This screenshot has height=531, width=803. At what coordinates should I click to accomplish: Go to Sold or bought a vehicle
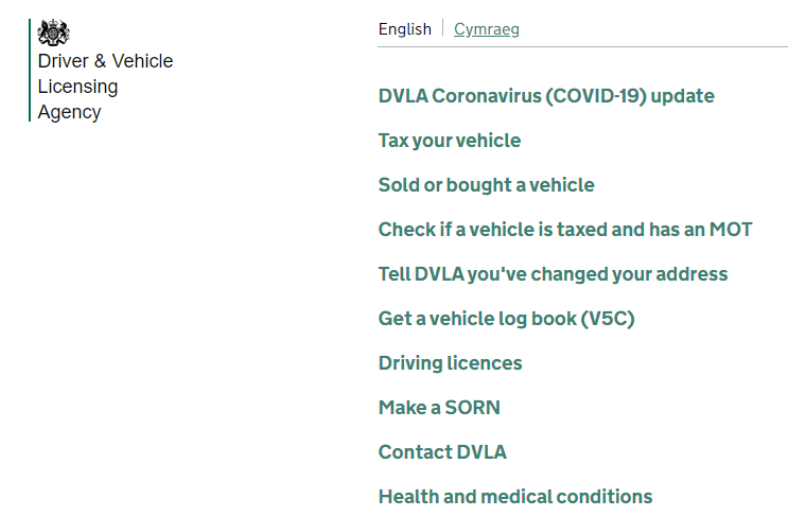487,185
